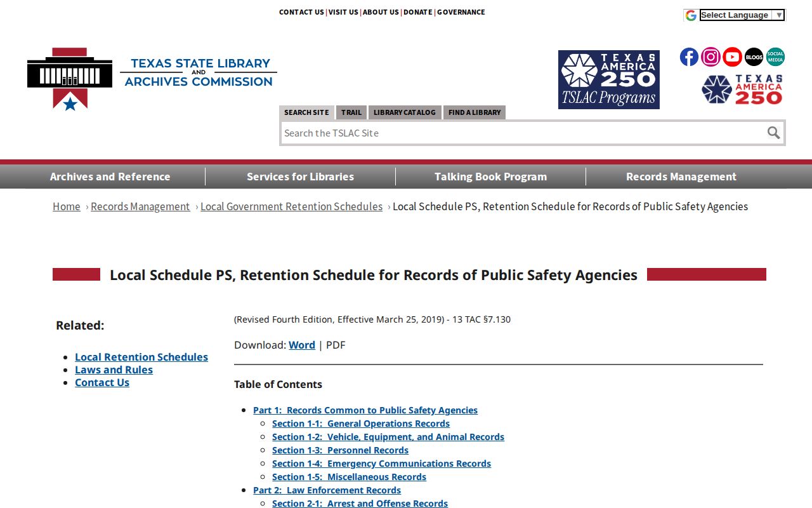Image resolution: width=812 pixels, height=508 pixels.
Task: Open the Talking Book Program menu
Action: pyautogui.click(x=490, y=177)
